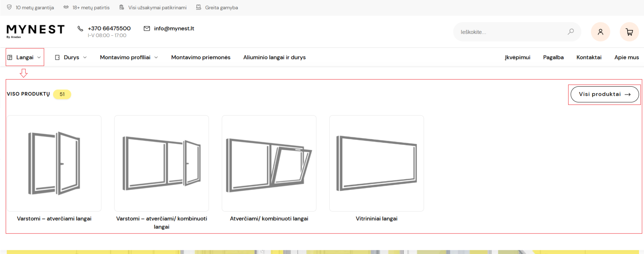Screen dimensions: 644x254
Task: Open the Montavimo priemonės menu item
Action: 201,57
